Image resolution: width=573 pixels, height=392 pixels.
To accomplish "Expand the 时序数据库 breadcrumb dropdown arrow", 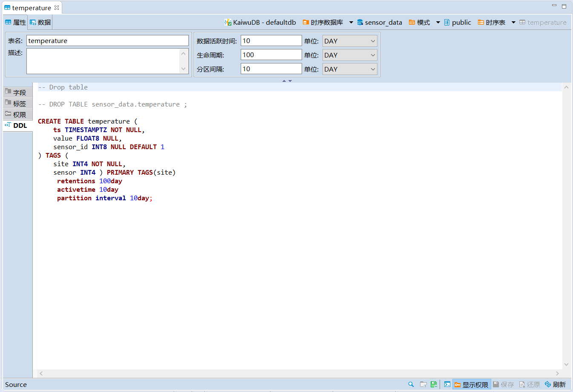I will (351, 23).
